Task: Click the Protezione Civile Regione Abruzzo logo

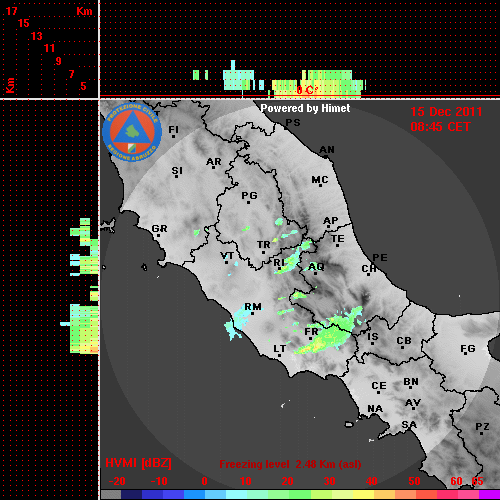Action: click(x=132, y=132)
